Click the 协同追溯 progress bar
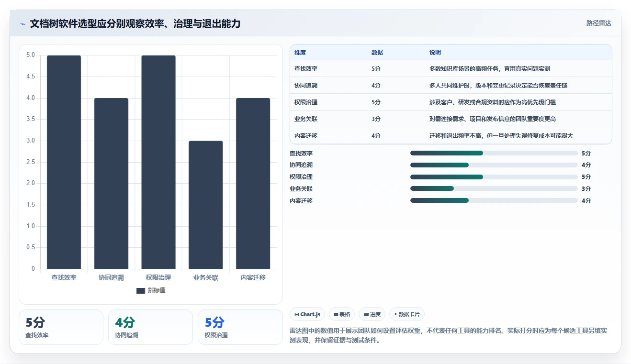 click(494, 165)
